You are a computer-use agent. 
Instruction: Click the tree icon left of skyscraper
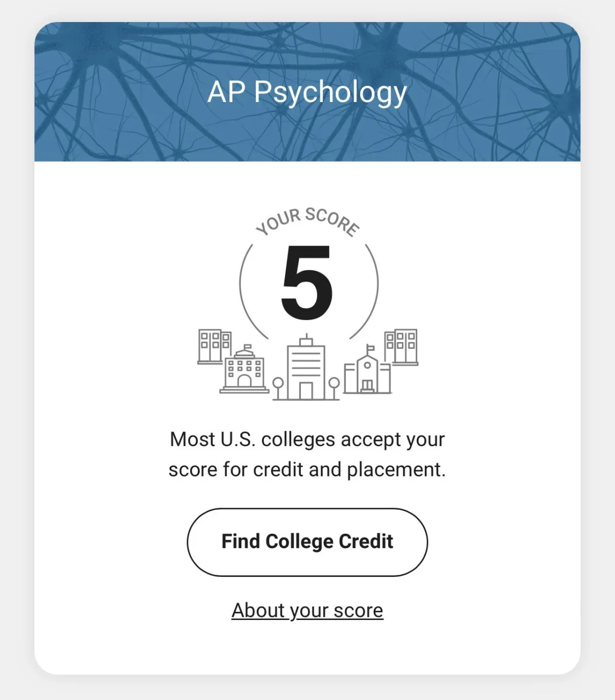pyautogui.click(x=278, y=388)
